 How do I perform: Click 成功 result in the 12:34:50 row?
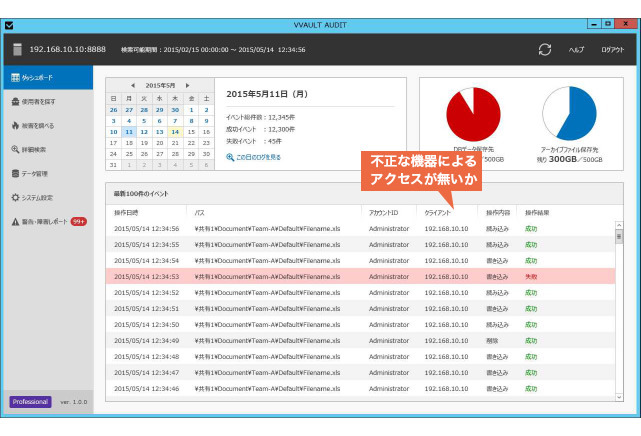pos(531,324)
